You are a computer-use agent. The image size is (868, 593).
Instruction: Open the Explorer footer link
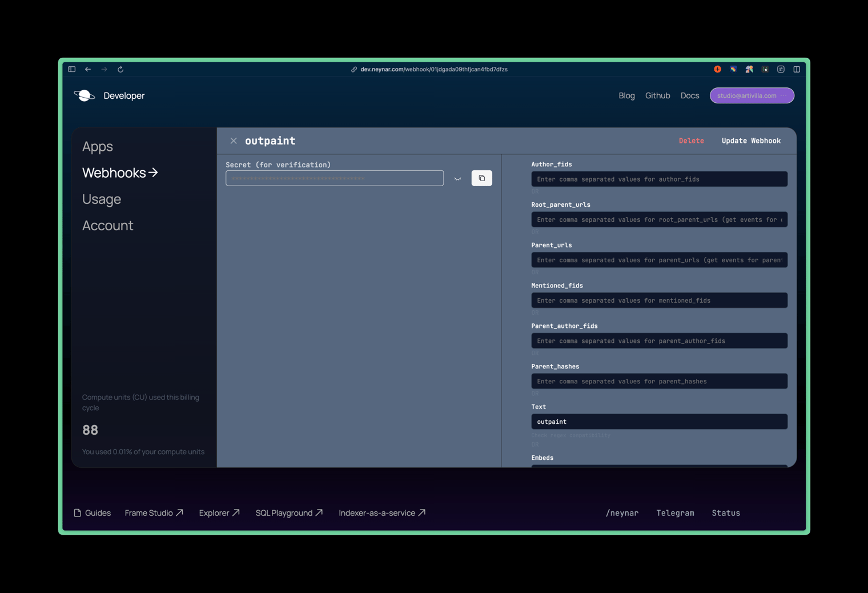pos(214,513)
